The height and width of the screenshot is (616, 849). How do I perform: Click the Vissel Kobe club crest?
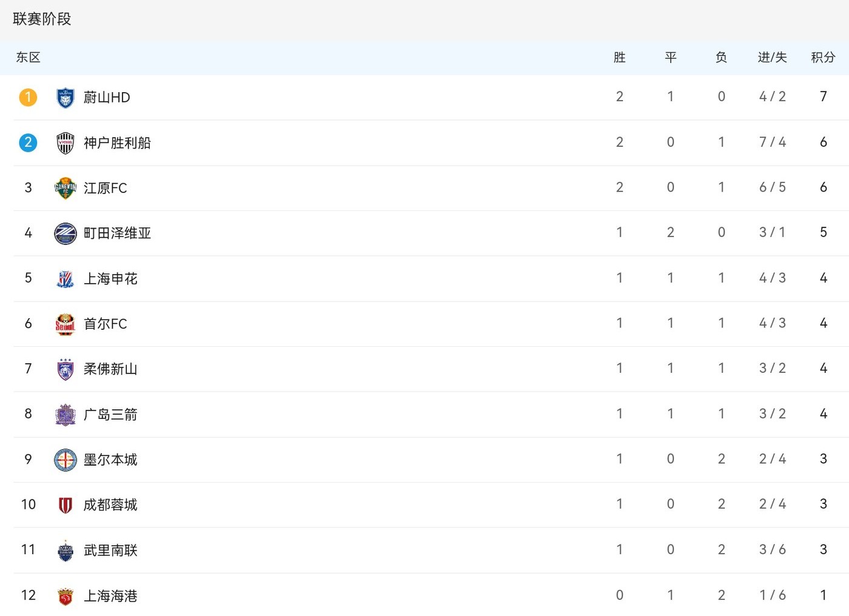click(65, 143)
